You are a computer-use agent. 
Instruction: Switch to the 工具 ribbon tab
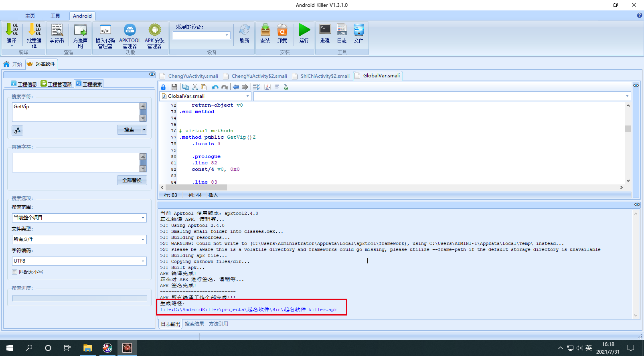(x=55, y=16)
